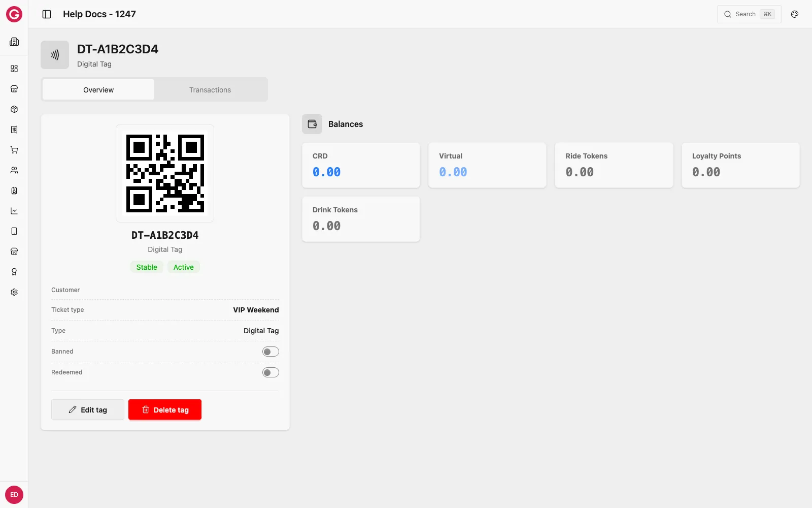812x508 pixels.
Task: Click the Virtual balance card
Action: point(487,165)
